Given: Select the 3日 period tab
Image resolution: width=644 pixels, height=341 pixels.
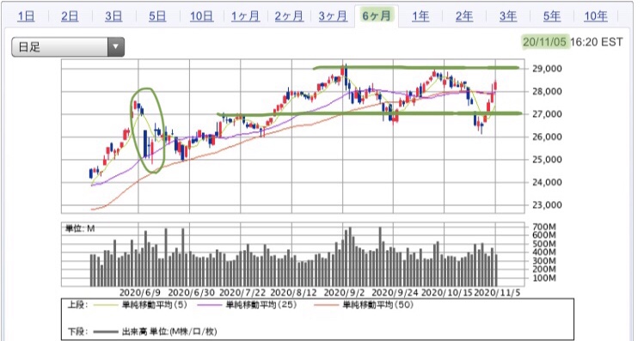Looking at the screenshot, I should tap(113, 16).
